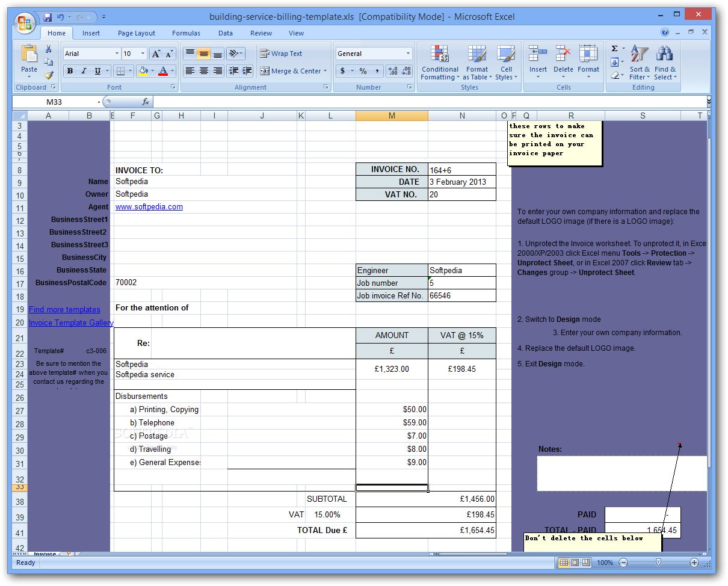Set Top Align vertical alignment

[190, 54]
